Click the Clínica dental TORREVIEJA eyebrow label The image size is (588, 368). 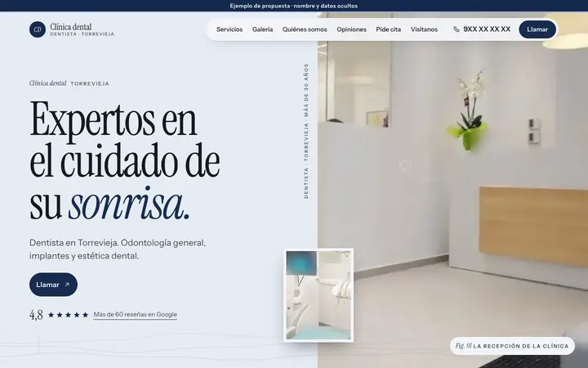point(69,83)
